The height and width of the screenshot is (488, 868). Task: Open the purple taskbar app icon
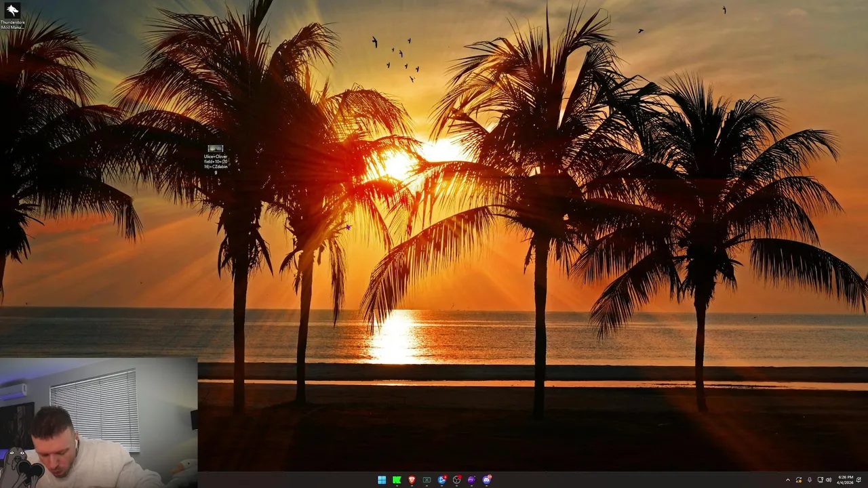click(471, 480)
